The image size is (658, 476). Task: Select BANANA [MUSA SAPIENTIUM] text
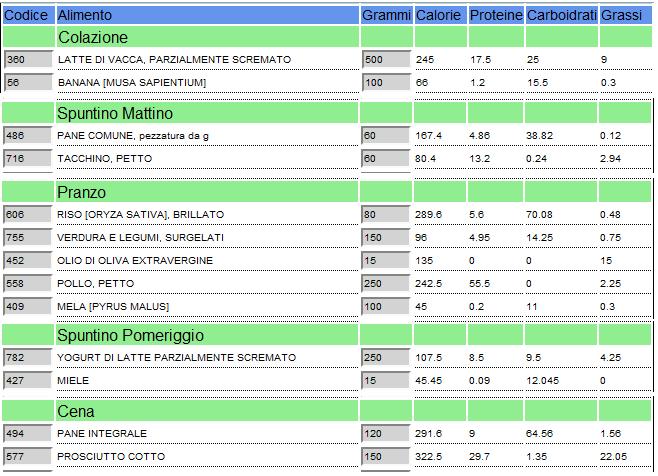click(132, 83)
